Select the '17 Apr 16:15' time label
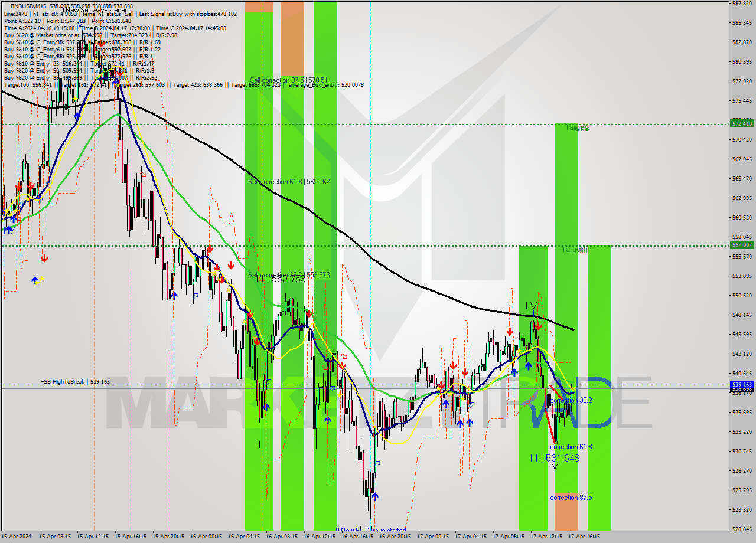The height and width of the screenshot is (543, 756). pyautogui.click(x=584, y=537)
